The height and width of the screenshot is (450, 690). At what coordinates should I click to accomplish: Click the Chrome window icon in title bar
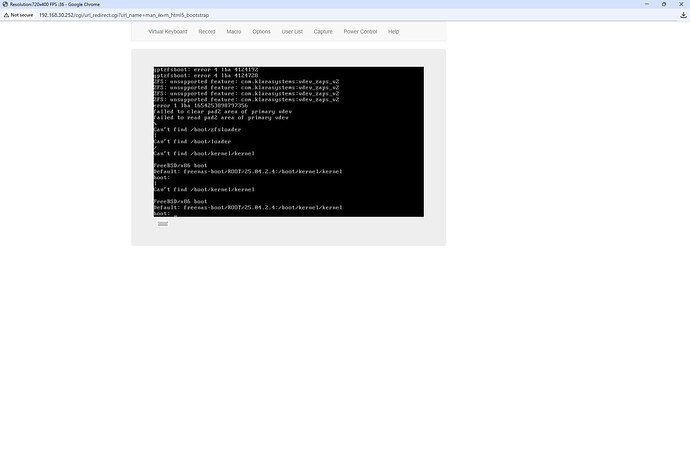(5, 4)
